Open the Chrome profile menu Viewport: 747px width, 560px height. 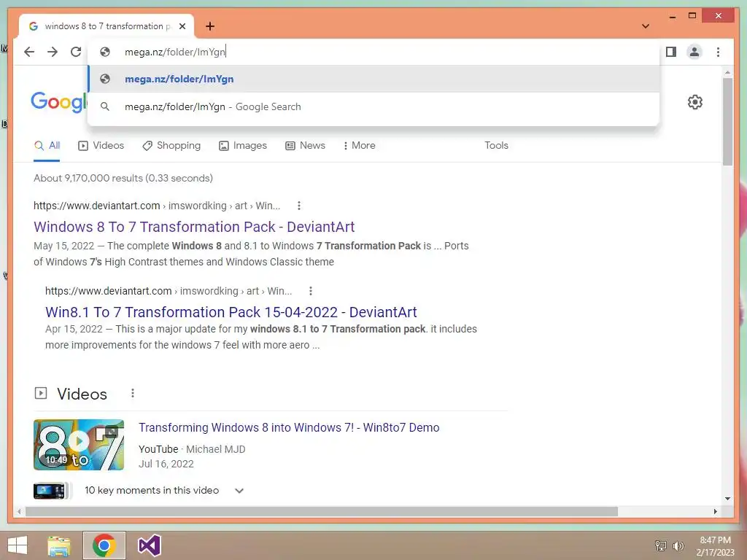pos(694,52)
